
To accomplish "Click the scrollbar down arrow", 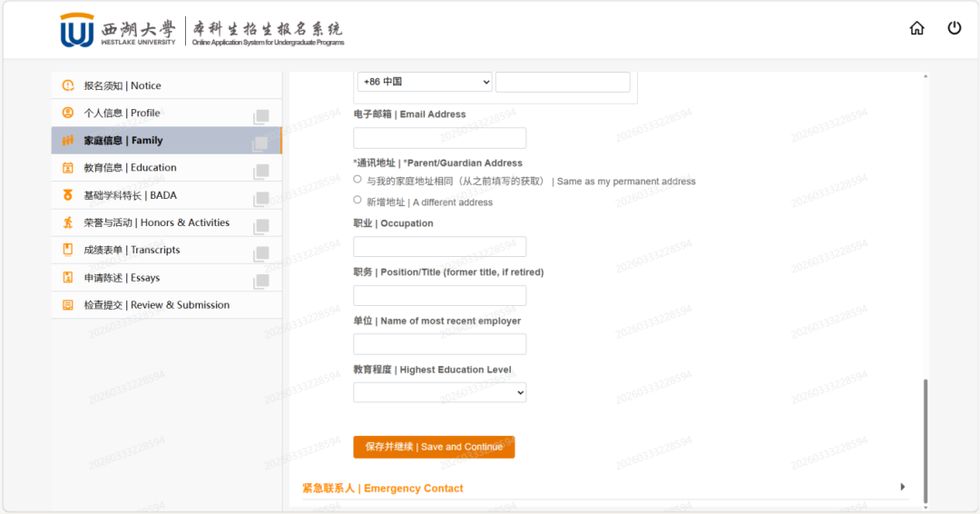I will click(x=925, y=507).
